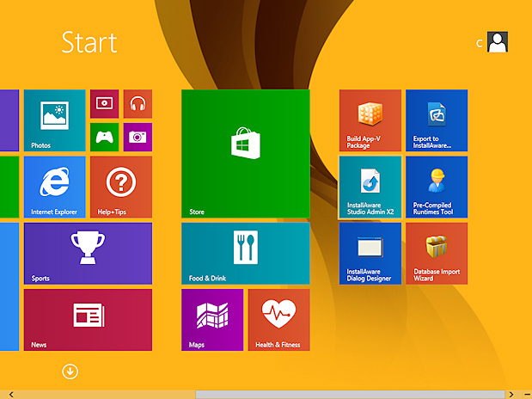532x399 pixels.
Task: Click the scrollbar left arrow
Action: [x=11, y=394]
